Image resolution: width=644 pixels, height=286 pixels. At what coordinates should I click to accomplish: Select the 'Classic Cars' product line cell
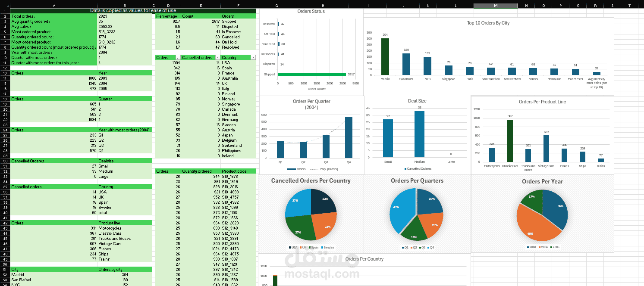click(x=125, y=233)
